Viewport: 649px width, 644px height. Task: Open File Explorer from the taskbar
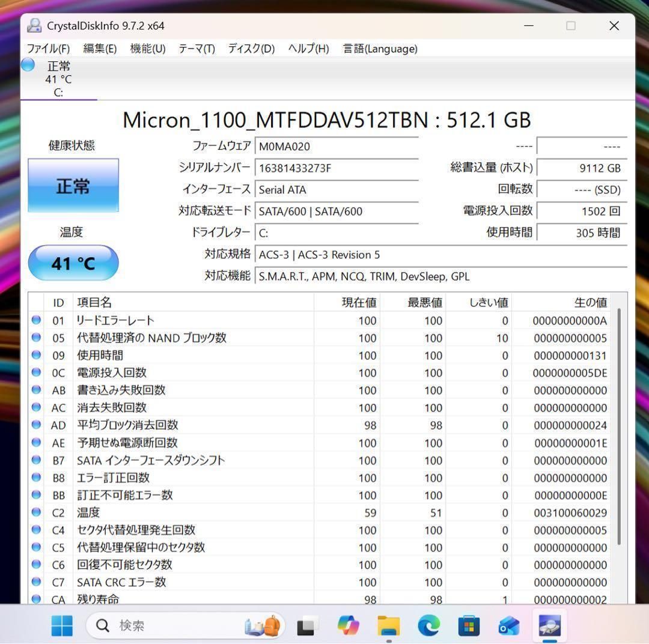tap(388, 625)
